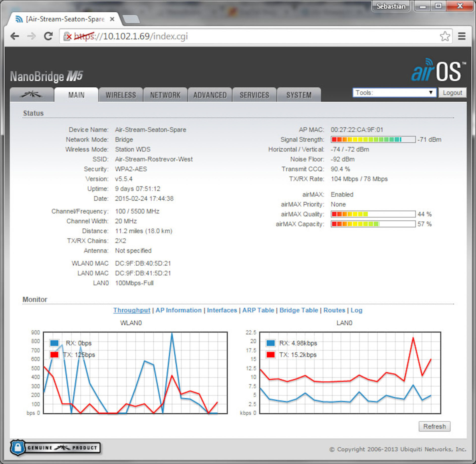
Task: Click WLAN0 MAC DC:9F:DB:40:5D:21
Action: (x=143, y=263)
